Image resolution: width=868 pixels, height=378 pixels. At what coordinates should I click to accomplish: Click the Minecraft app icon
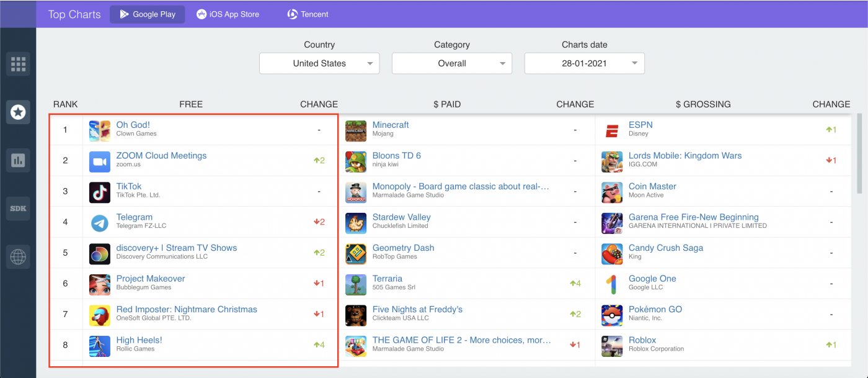pyautogui.click(x=356, y=130)
